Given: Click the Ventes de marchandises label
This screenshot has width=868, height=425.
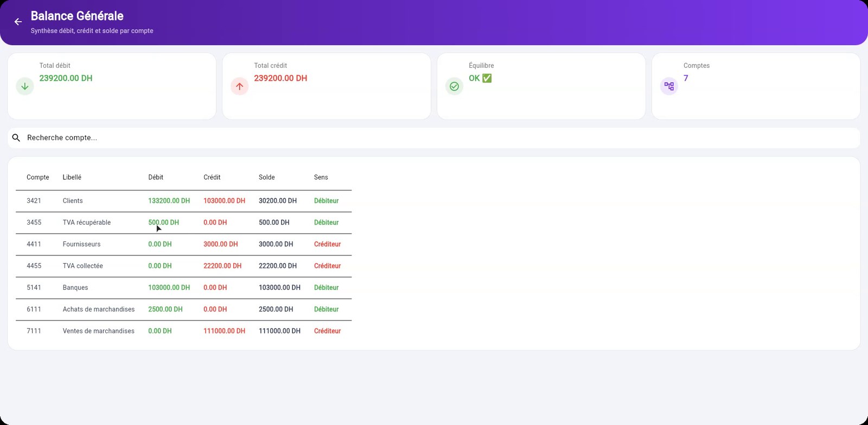Looking at the screenshot, I should (x=99, y=331).
